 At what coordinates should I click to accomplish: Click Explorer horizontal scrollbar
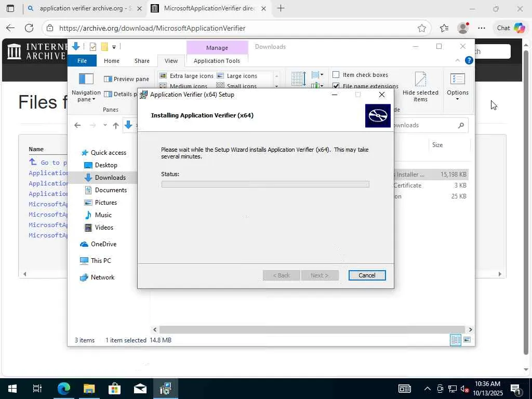312,329
